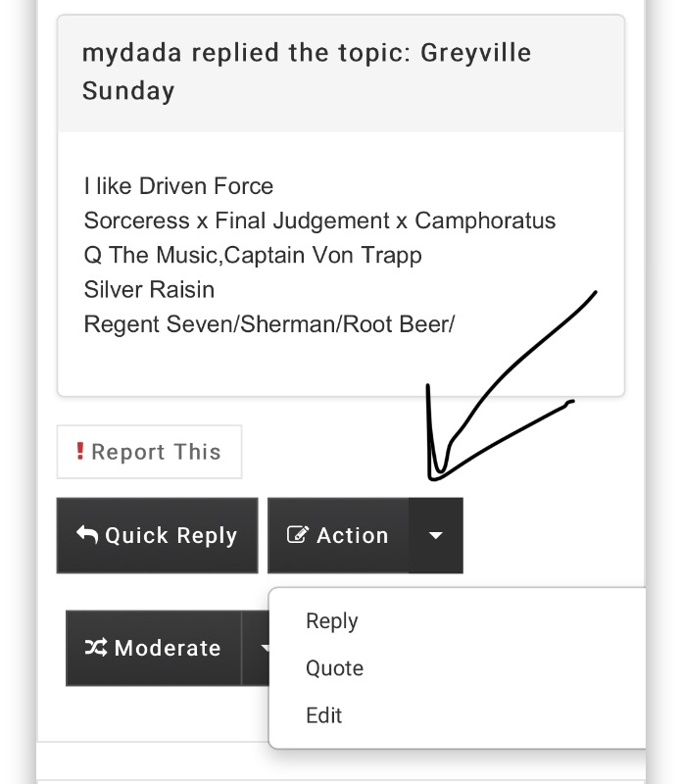Click the pencil edit icon on Action
Viewport: 681px width, 784px height.
tap(297, 535)
